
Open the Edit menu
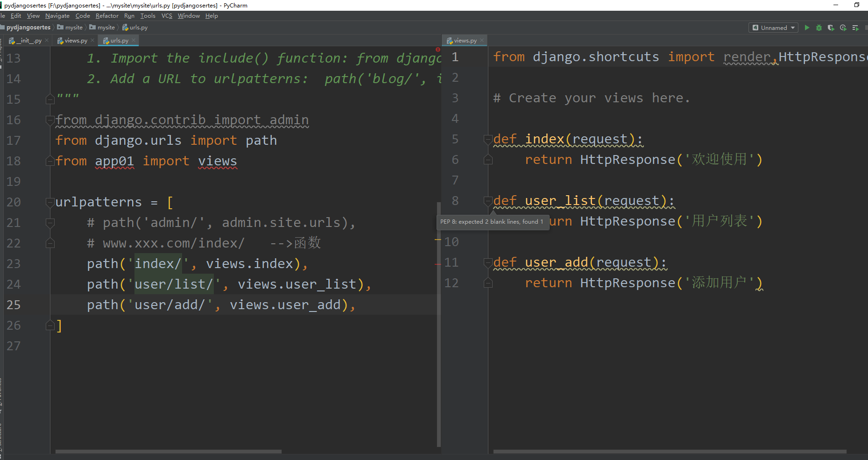tap(16, 16)
